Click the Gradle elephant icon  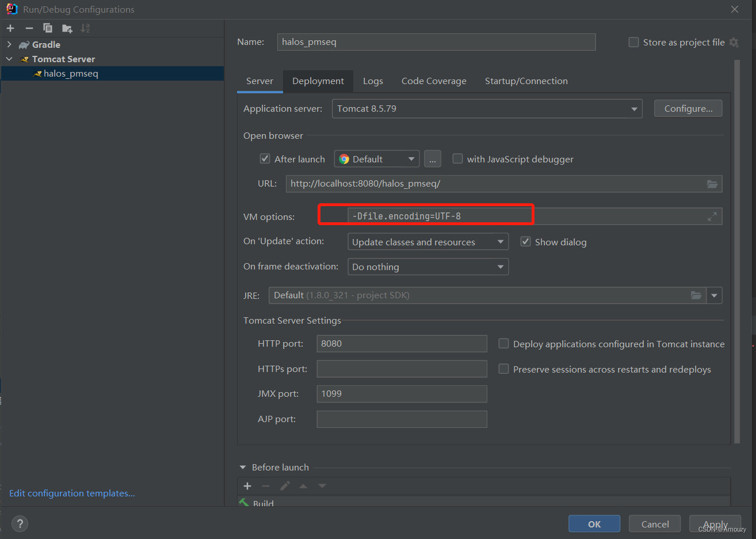pyautogui.click(x=24, y=45)
